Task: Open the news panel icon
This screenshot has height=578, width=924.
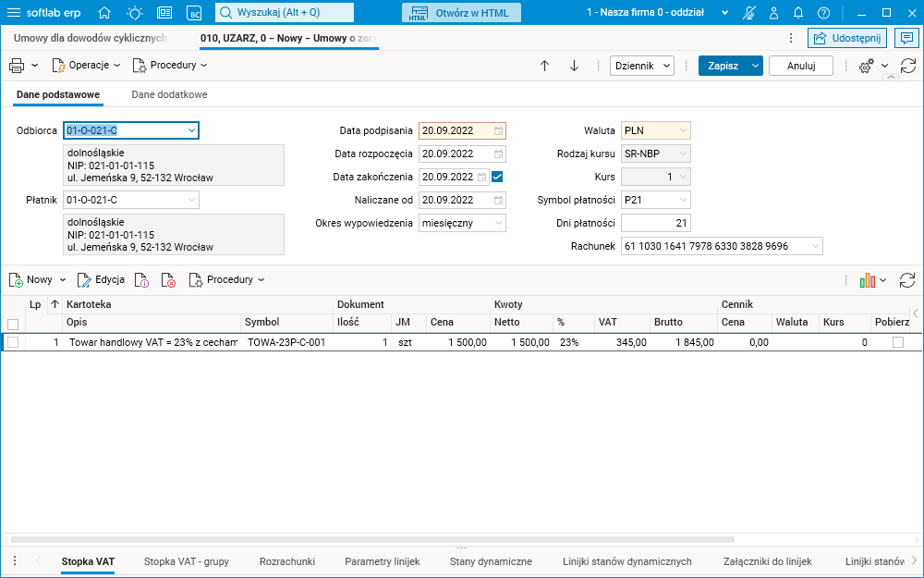Action: pyautogui.click(x=164, y=12)
